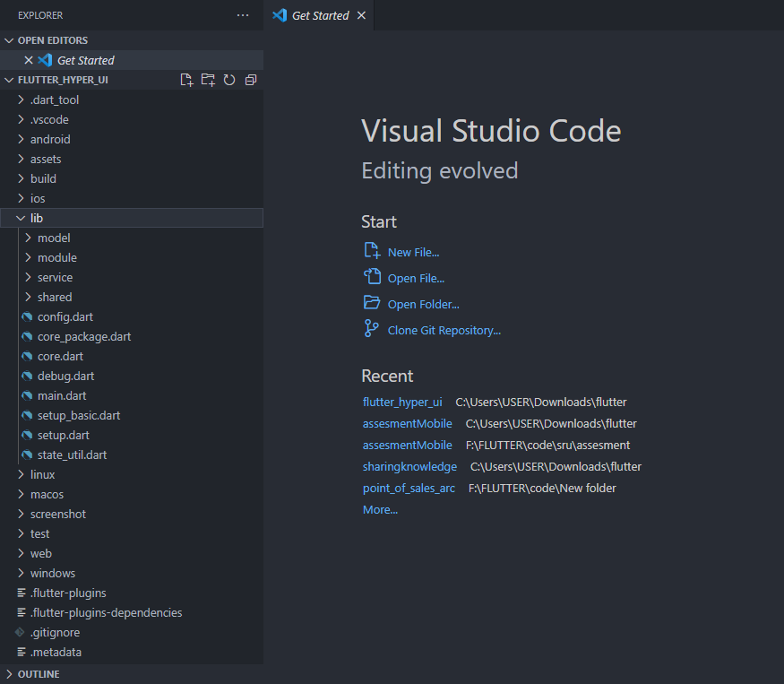Refresh the explorer with the refresh icon
Image resolution: width=784 pixels, height=684 pixels.
(229, 80)
